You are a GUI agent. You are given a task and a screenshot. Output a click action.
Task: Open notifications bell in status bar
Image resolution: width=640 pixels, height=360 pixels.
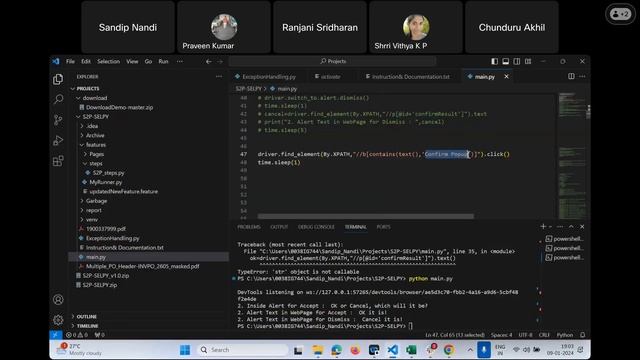(582, 335)
